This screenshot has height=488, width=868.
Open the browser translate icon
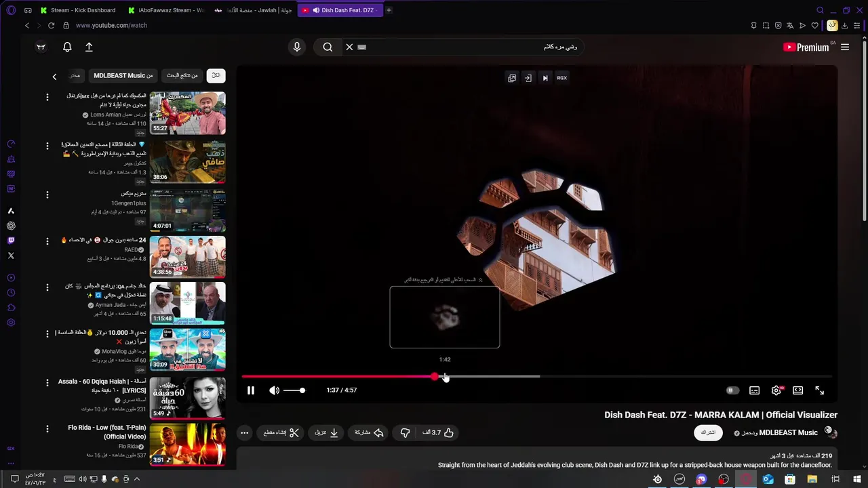click(790, 25)
